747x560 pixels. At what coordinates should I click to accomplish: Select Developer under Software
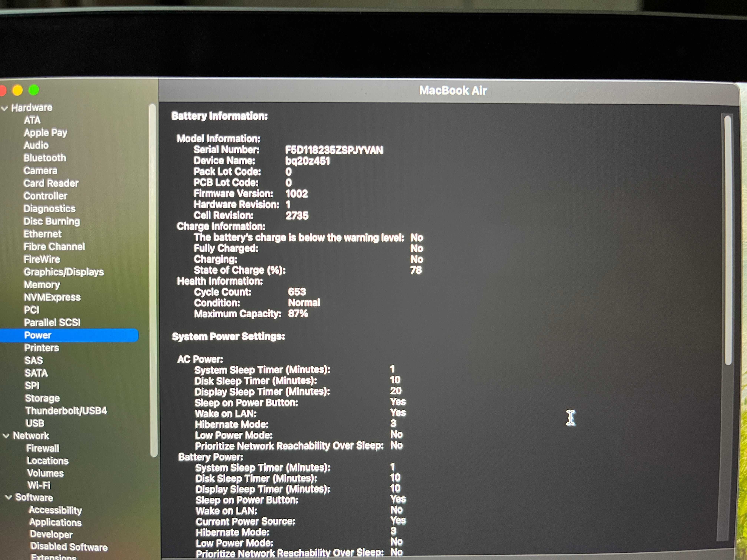[x=51, y=534]
